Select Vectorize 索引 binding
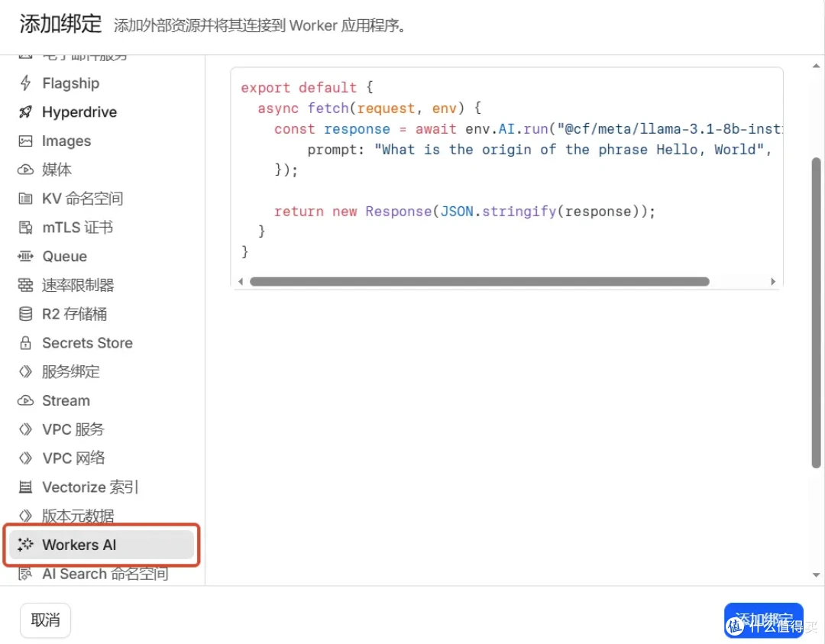Image resolution: width=825 pixels, height=644 pixels. point(102,487)
